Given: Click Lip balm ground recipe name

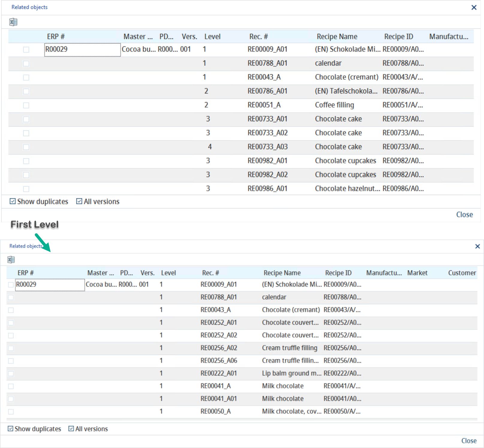Looking at the screenshot, I should 292,373.
